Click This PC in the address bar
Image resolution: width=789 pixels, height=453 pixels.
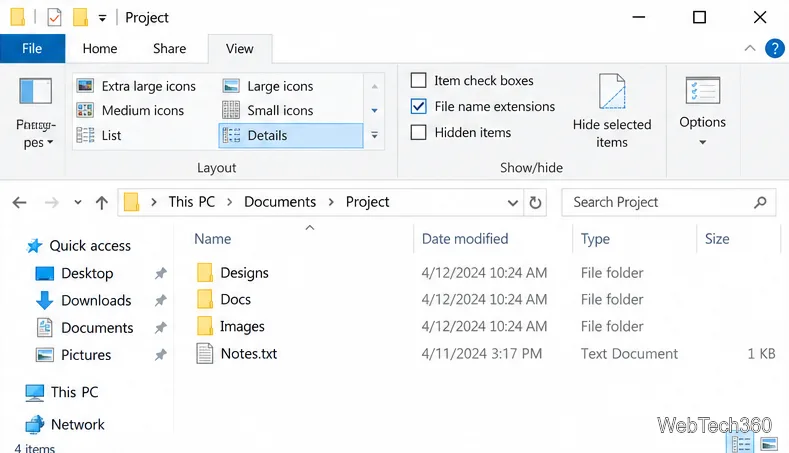click(192, 202)
